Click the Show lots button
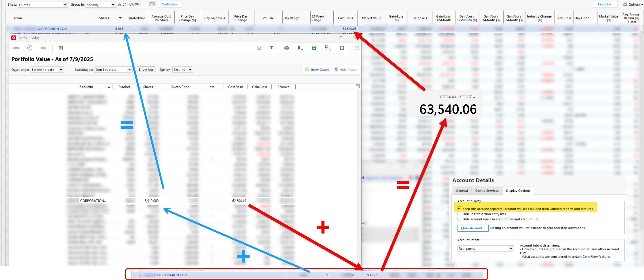Viewport: 644px width, 280px height. (146, 70)
